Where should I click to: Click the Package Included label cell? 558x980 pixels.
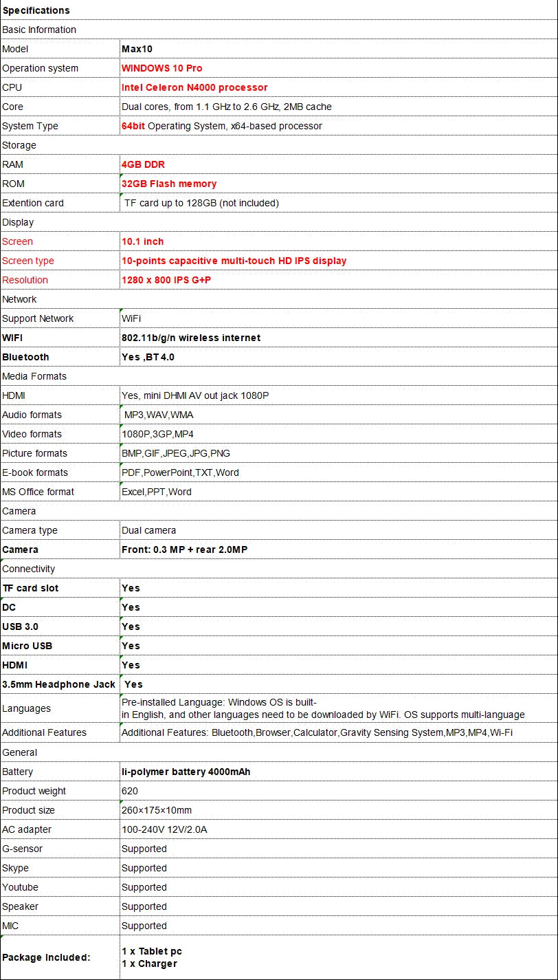[60, 957]
